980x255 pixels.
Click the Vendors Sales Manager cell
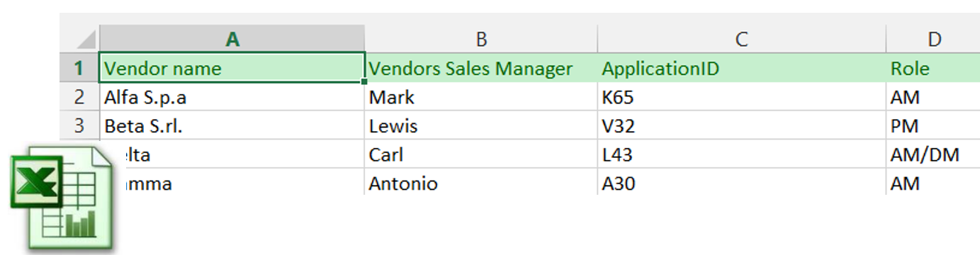(481, 69)
